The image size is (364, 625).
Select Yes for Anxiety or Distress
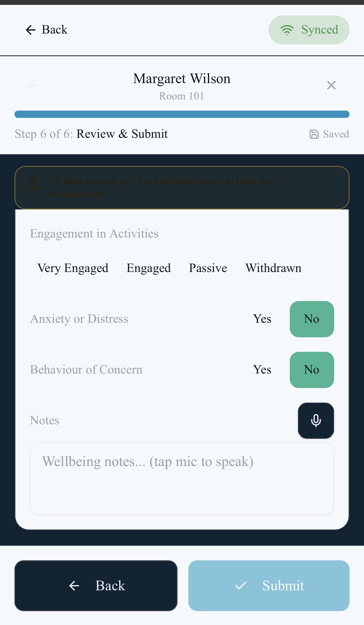pos(262,319)
